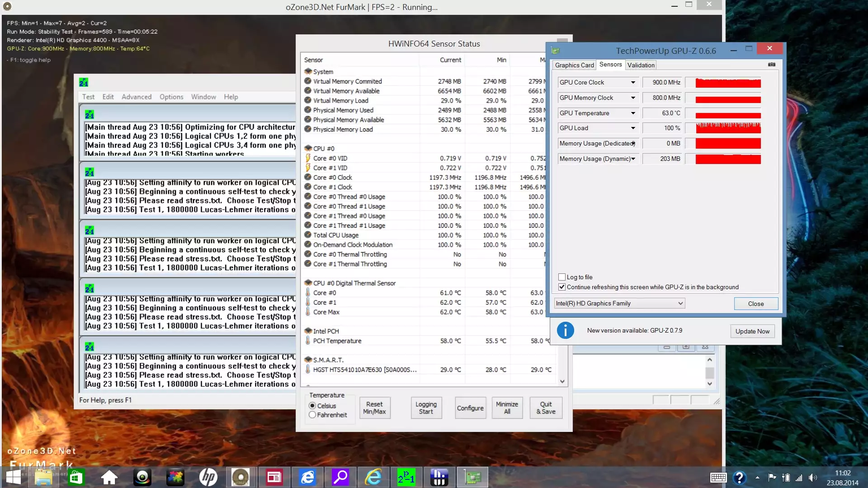Viewport: 868px width, 488px height.
Task: Select the Celsius temperature option
Action: [312, 406]
